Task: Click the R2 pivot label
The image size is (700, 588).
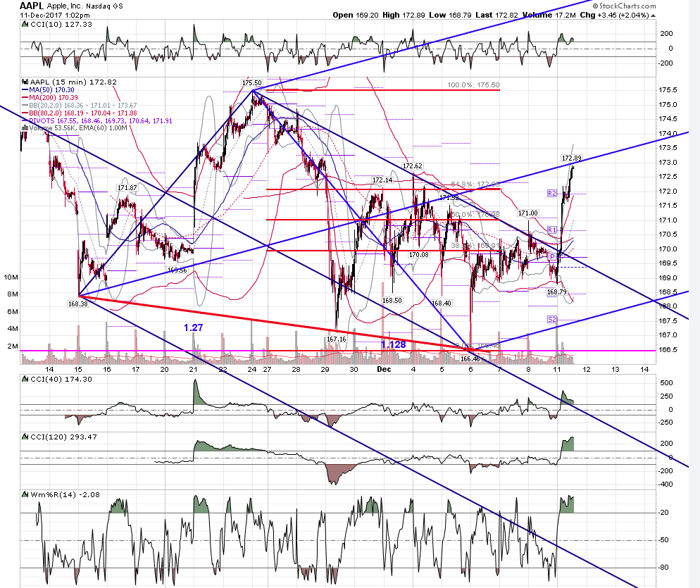Action: pos(552,194)
